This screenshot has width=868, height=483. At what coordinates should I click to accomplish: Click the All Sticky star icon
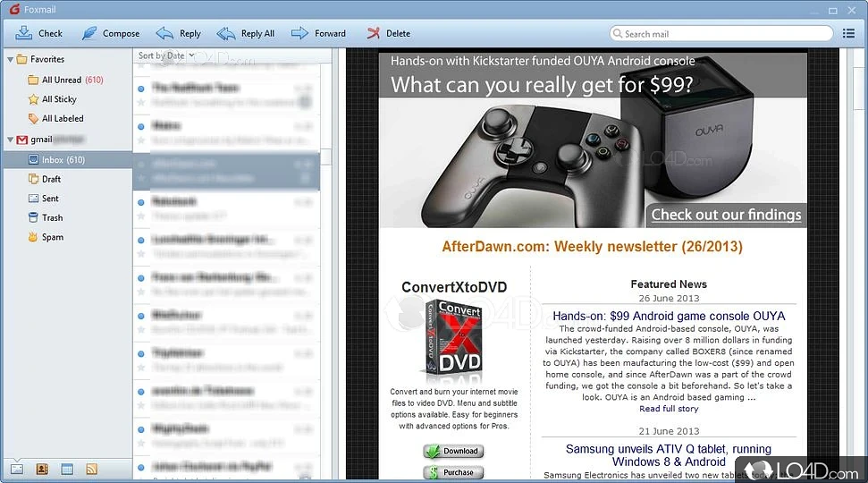click(x=33, y=99)
